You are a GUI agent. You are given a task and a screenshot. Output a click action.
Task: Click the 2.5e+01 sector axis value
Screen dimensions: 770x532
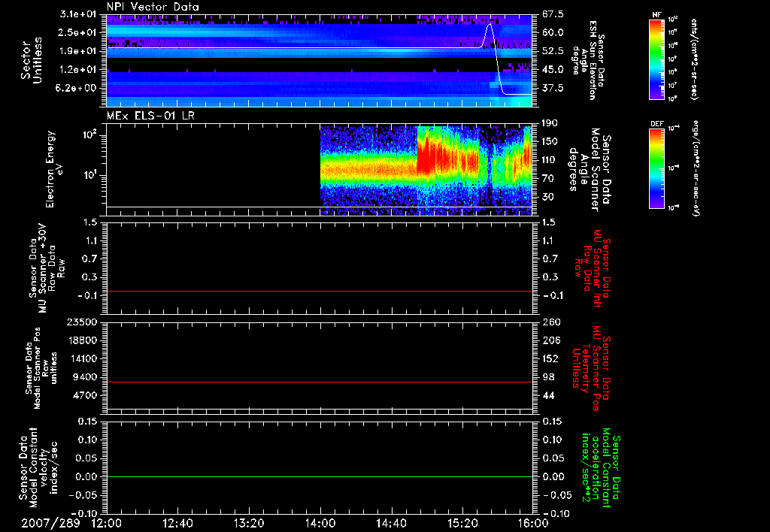pyautogui.click(x=78, y=32)
